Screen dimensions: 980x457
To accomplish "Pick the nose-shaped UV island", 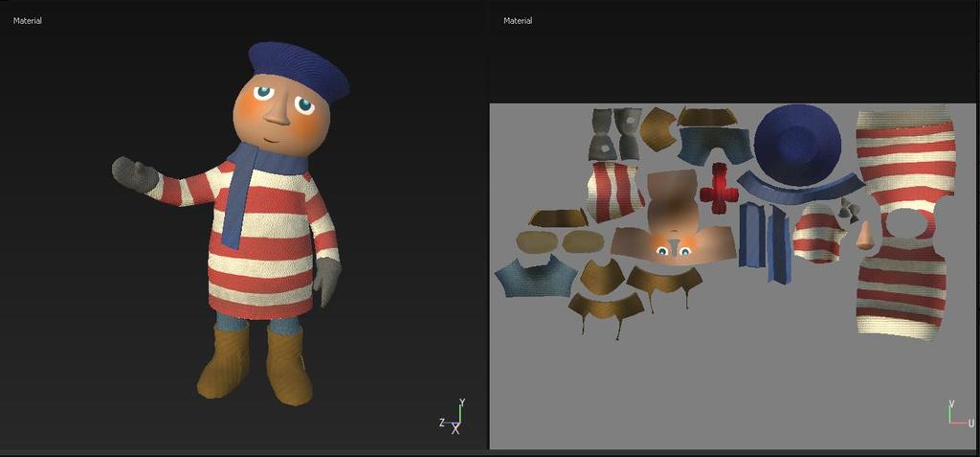I will tap(864, 236).
